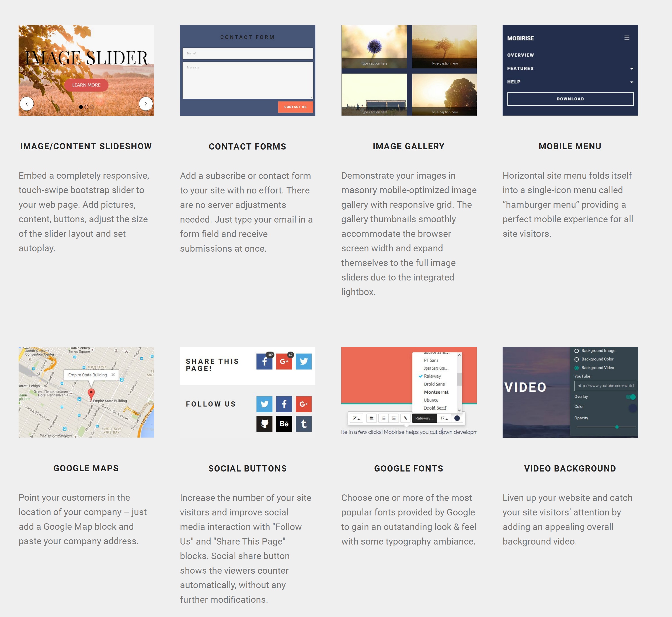Click the Google Plus share icon
The image size is (672, 617).
pos(284,361)
